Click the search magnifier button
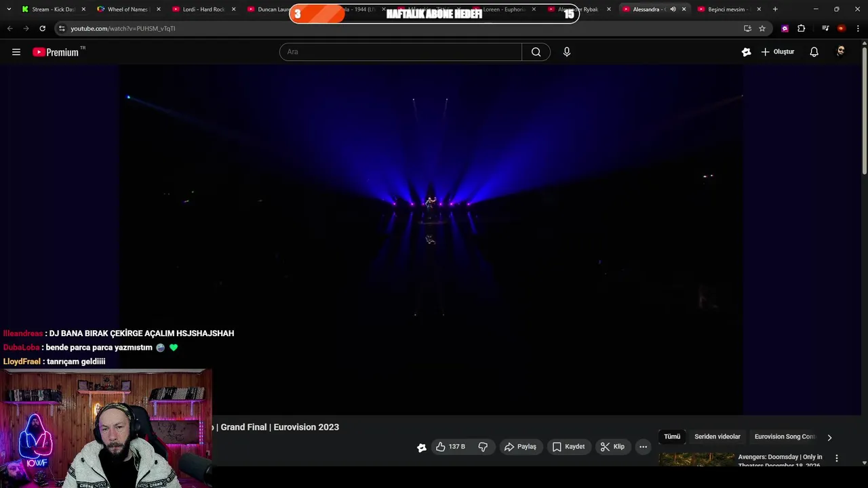This screenshot has width=868, height=488. pos(536,52)
